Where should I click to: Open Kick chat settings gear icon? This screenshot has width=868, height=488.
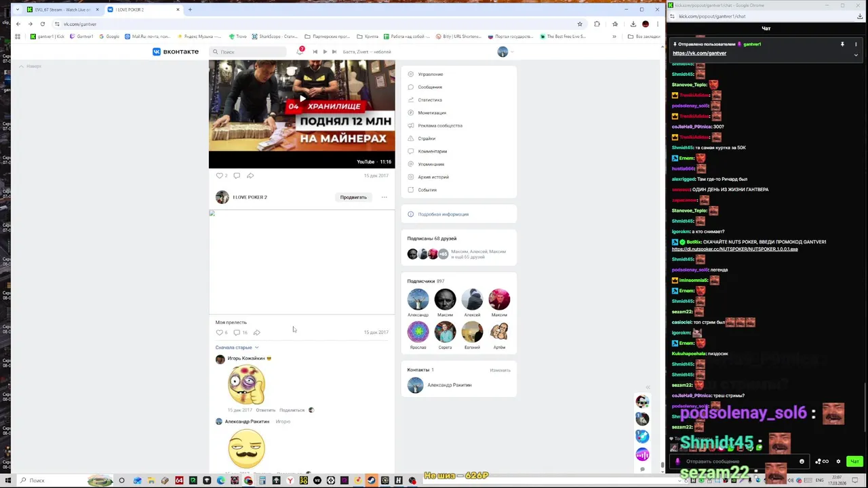(x=838, y=462)
